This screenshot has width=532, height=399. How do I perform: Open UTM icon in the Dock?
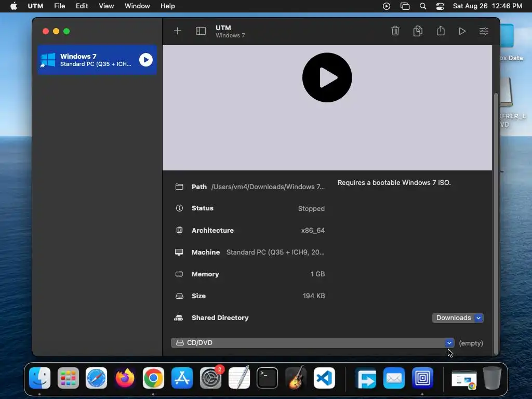tap(422, 378)
